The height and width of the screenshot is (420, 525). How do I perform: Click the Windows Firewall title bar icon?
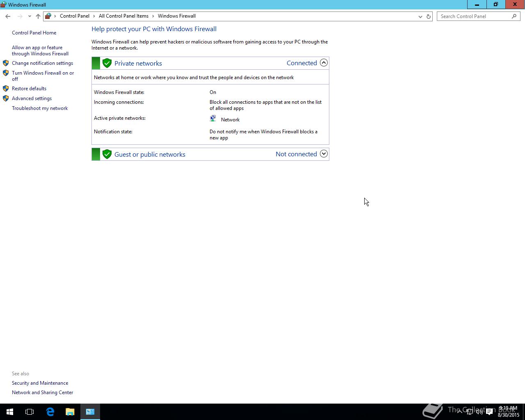tap(3, 5)
